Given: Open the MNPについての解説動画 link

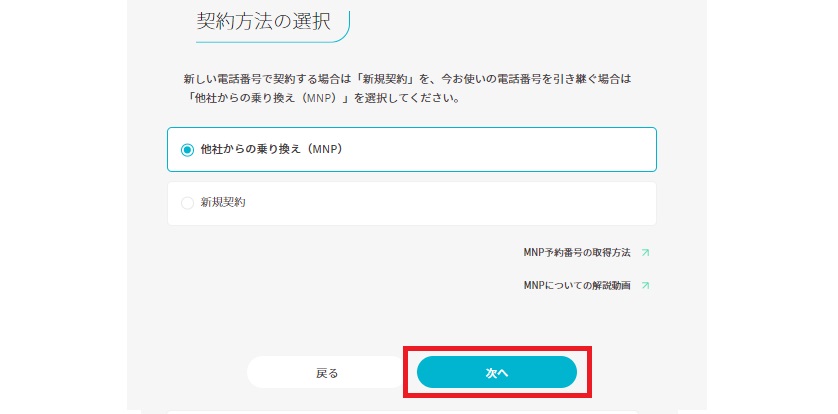Looking at the screenshot, I should [577, 286].
